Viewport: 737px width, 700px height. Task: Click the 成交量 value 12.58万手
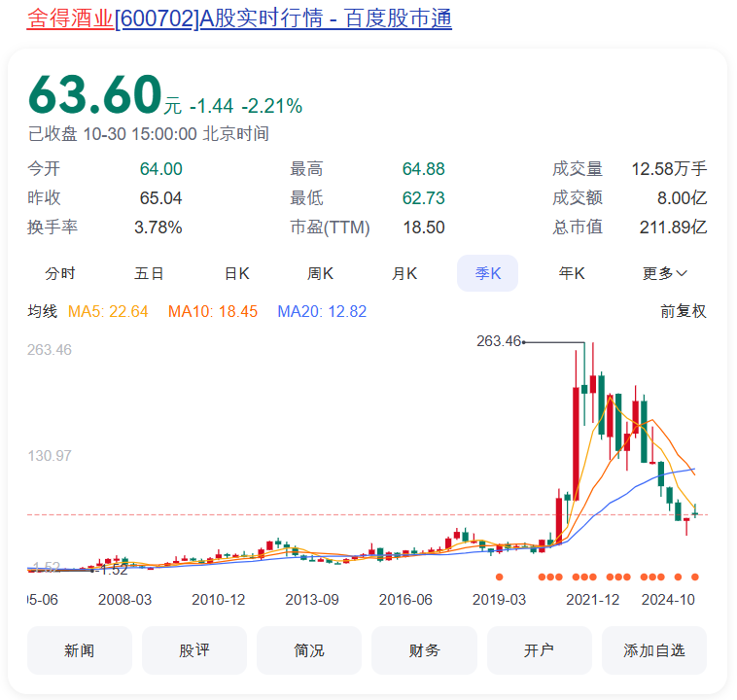(669, 169)
